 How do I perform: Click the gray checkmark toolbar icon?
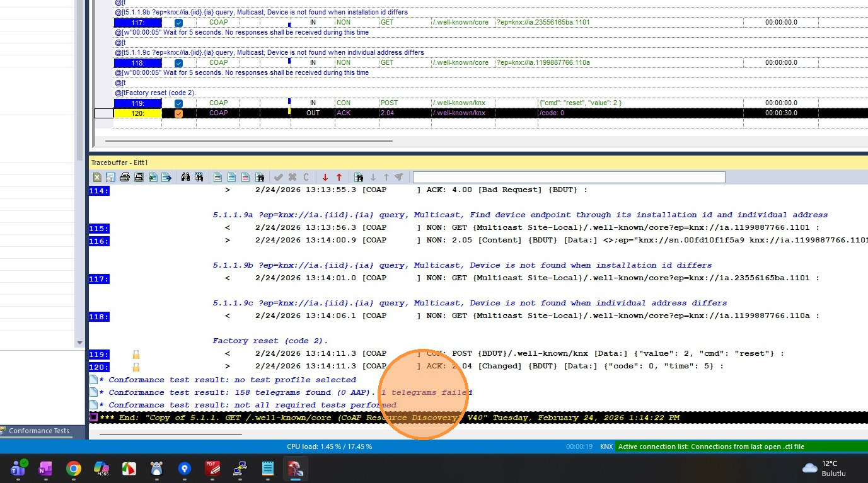(x=278, y=178)
